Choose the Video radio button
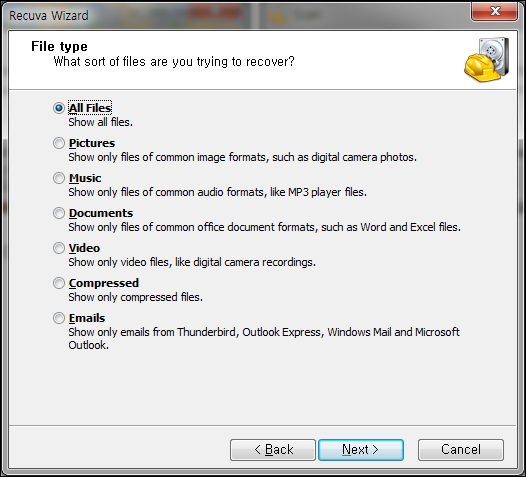Image resolution: width=526 pixels, height=477 pixels. [59, 248]
